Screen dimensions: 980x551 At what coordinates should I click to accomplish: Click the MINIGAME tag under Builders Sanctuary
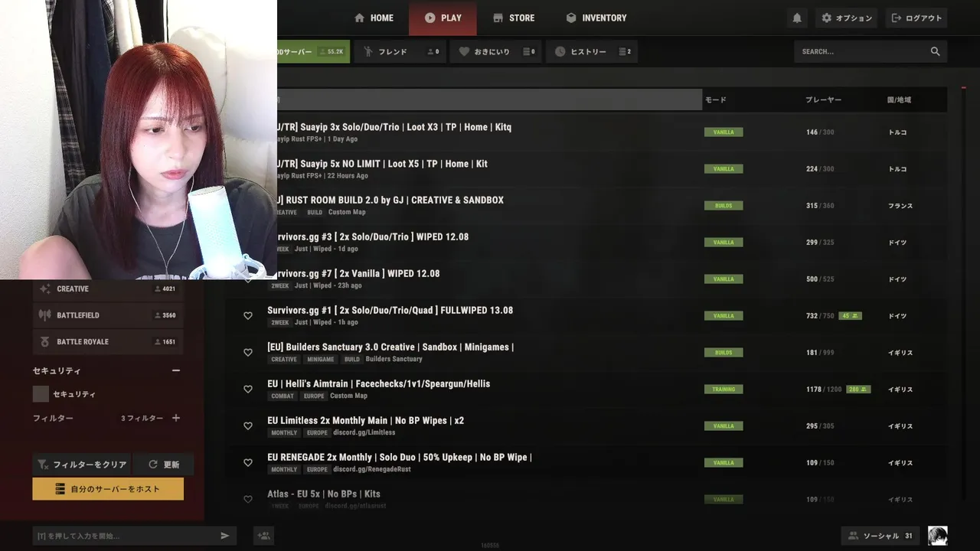pos(321,359)
